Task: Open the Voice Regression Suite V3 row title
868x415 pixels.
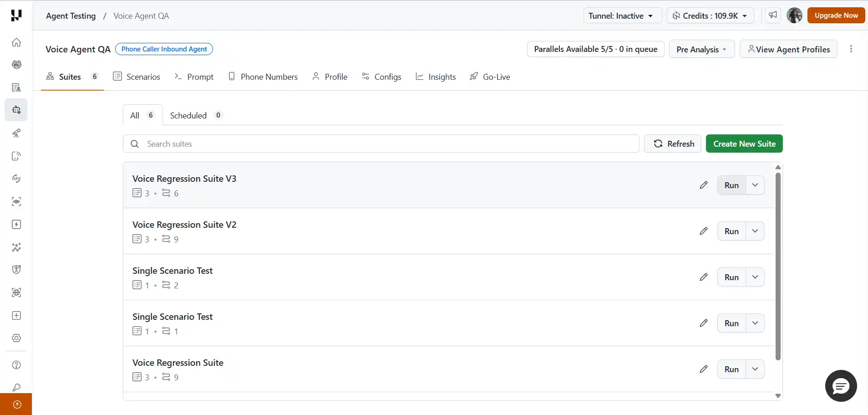Action: [x=184, y=179]
